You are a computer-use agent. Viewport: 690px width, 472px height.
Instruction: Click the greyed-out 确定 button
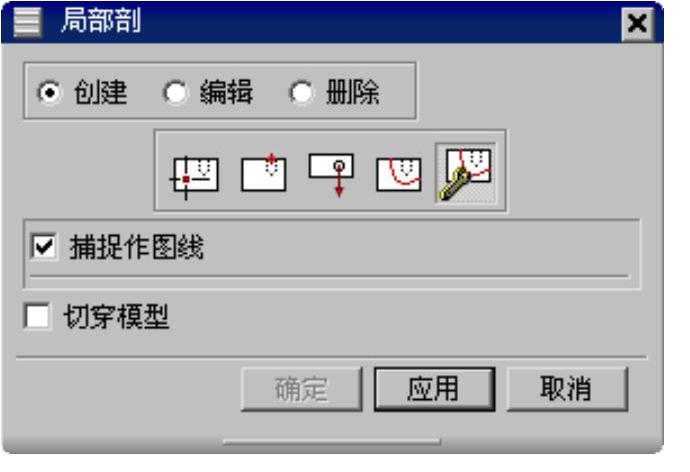coord(301,389)
